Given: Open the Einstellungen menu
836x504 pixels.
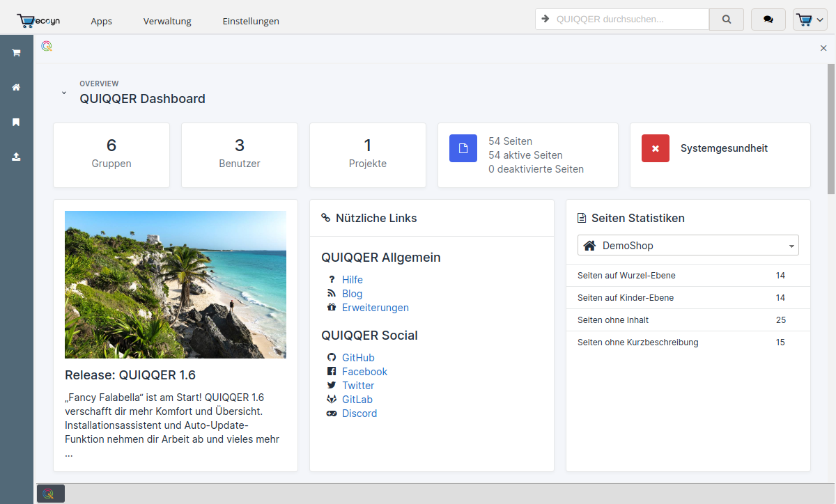Looking at the screenshot, I should tap(251, 21).
